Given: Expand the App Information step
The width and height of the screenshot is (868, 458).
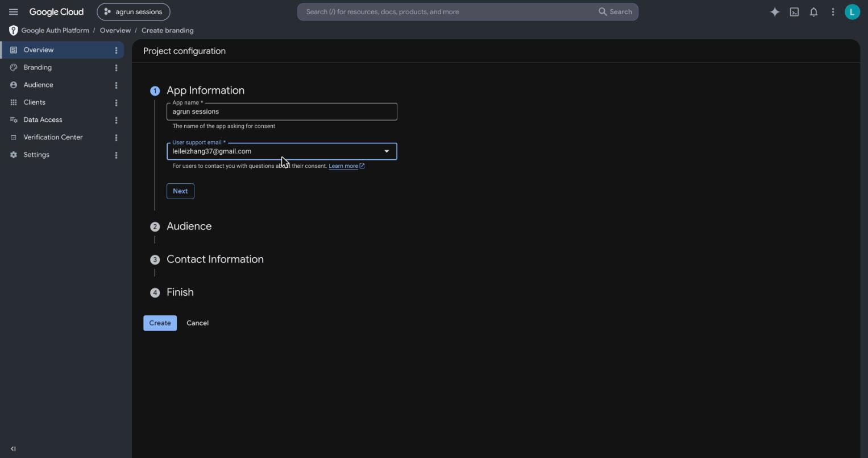Looking at the screenshot, I should coord(205,90).
